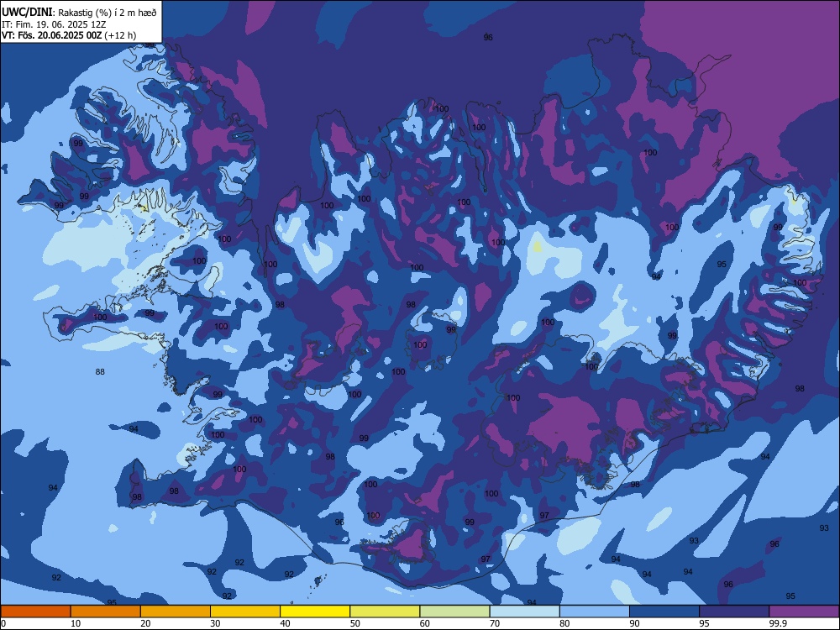Choose the light green 60–70 legend swatch
The image size is (840, 630).
454,612
